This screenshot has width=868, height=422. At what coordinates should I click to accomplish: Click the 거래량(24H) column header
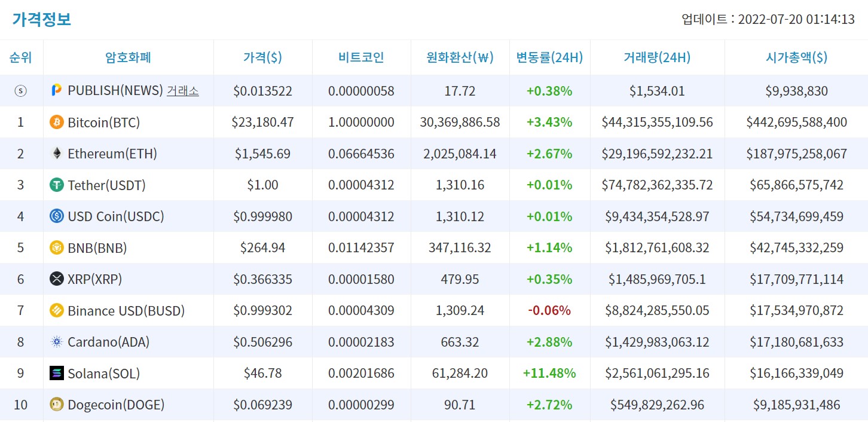657,57
